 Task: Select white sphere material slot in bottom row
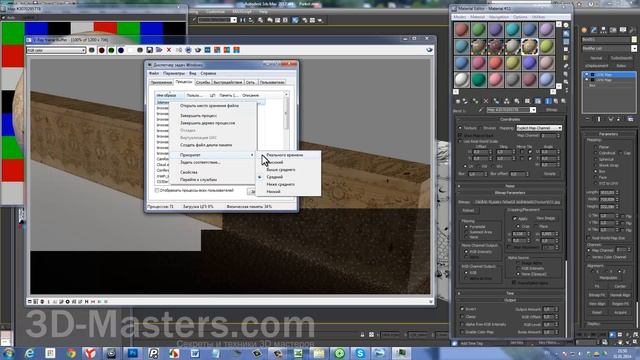tap(462, 80)
